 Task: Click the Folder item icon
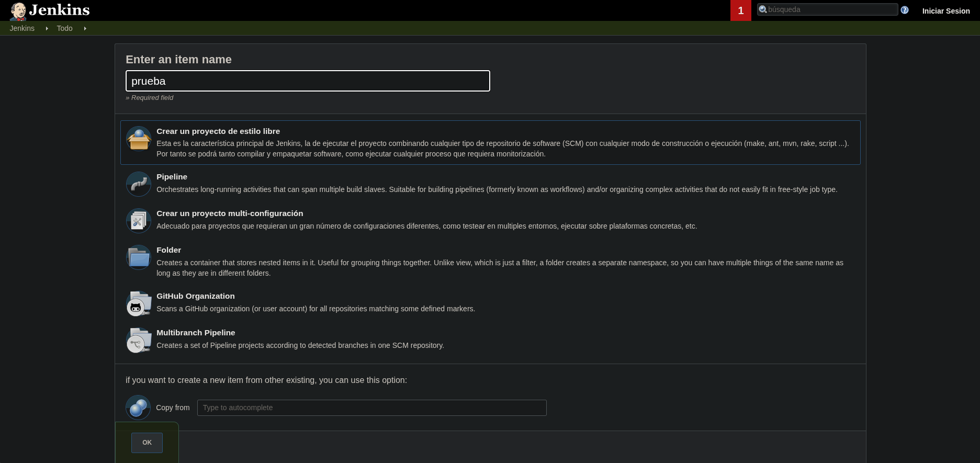139,257
